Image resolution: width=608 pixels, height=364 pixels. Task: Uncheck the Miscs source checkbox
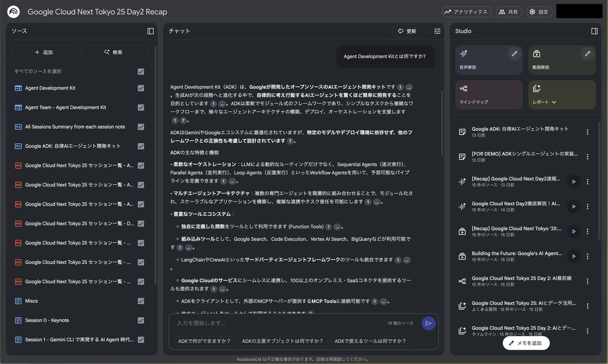(141, 301)
